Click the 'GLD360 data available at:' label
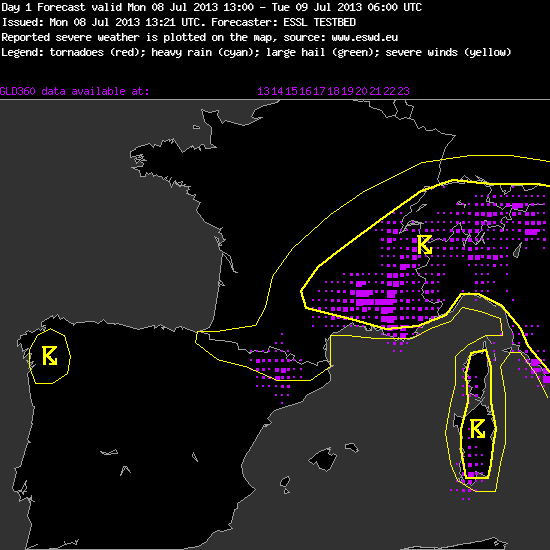This screenshot has width=550, height=550. (x=75, y=91)
